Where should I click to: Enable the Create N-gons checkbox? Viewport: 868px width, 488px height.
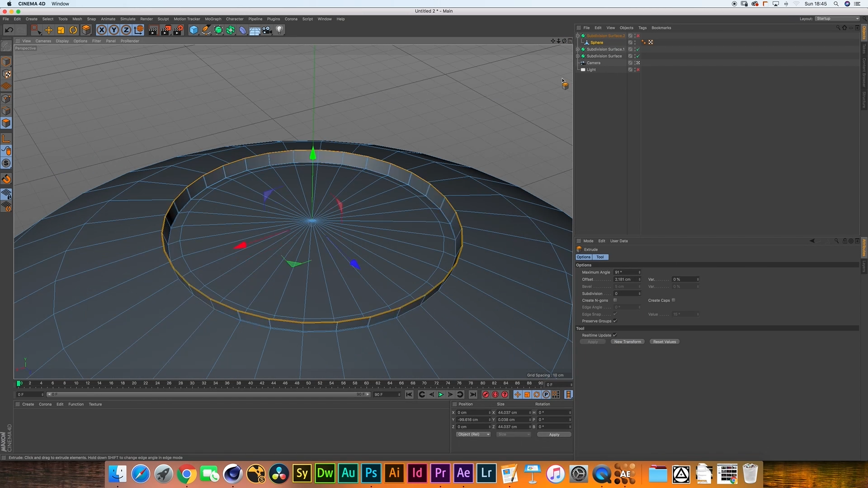click(615, 300)
